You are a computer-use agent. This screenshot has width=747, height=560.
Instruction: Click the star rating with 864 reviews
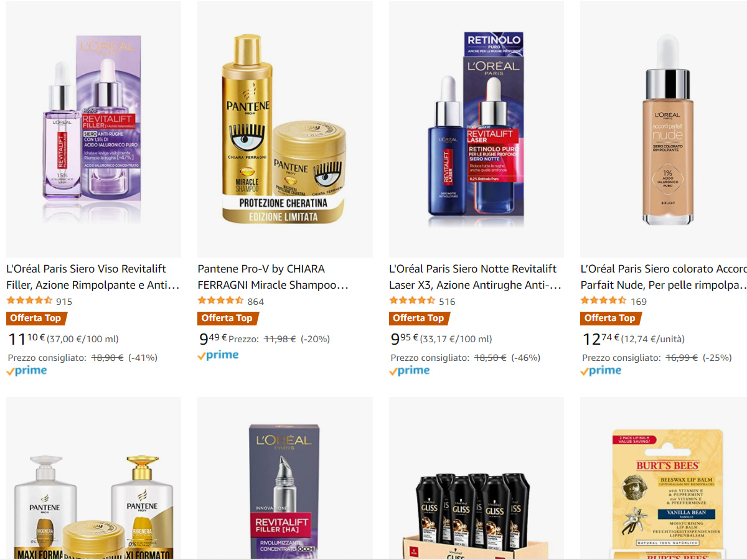220,301
